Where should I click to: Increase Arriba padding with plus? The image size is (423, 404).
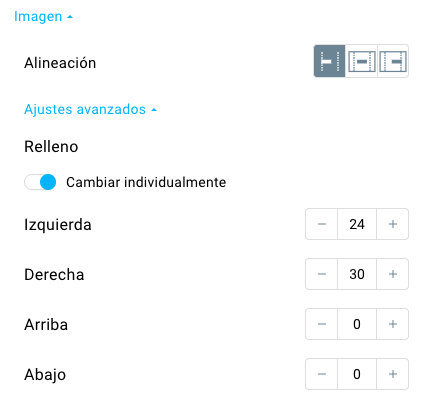point(393,324)
